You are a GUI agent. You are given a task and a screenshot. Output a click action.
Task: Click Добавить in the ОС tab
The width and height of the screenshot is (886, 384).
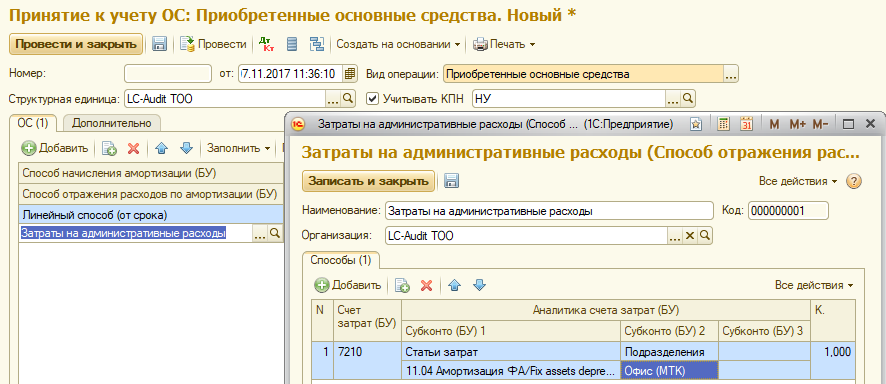[55, 149]
